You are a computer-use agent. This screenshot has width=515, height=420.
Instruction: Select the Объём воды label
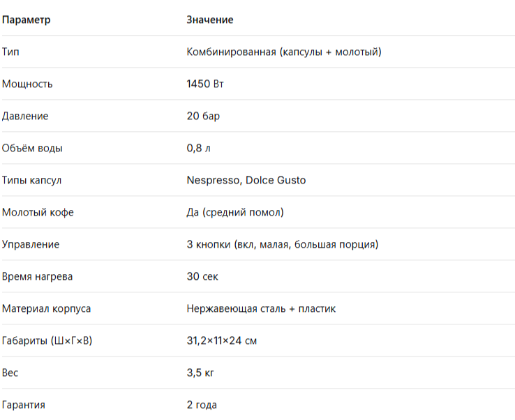coord(32,148)
